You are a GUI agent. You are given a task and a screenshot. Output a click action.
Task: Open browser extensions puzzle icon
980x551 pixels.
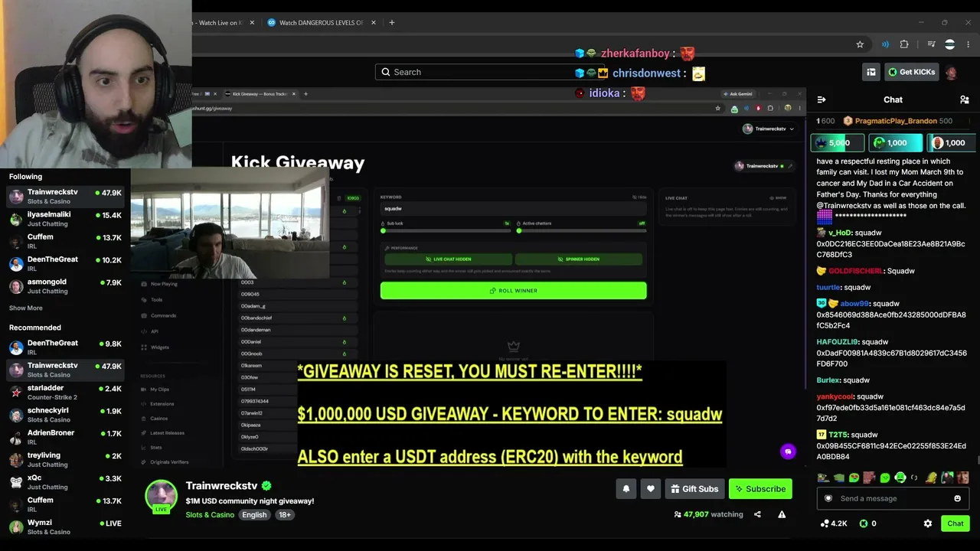pyautogui.click(x=904, y=44)
